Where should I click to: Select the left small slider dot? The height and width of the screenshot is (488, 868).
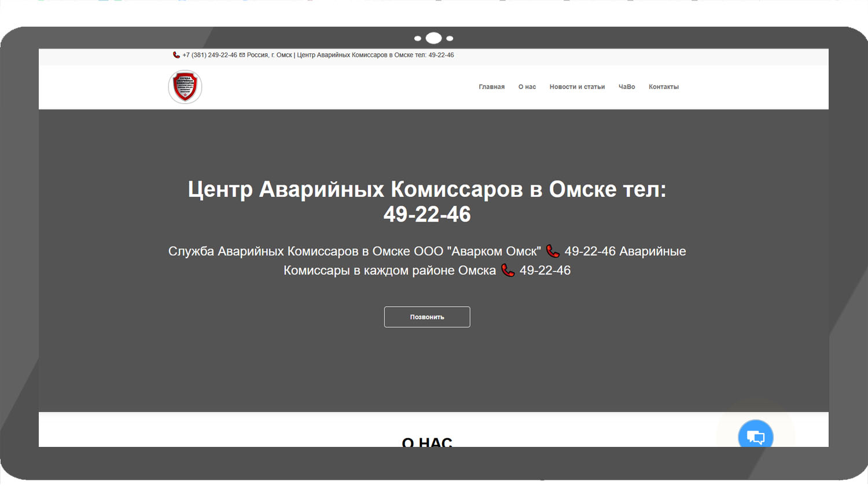418,38
